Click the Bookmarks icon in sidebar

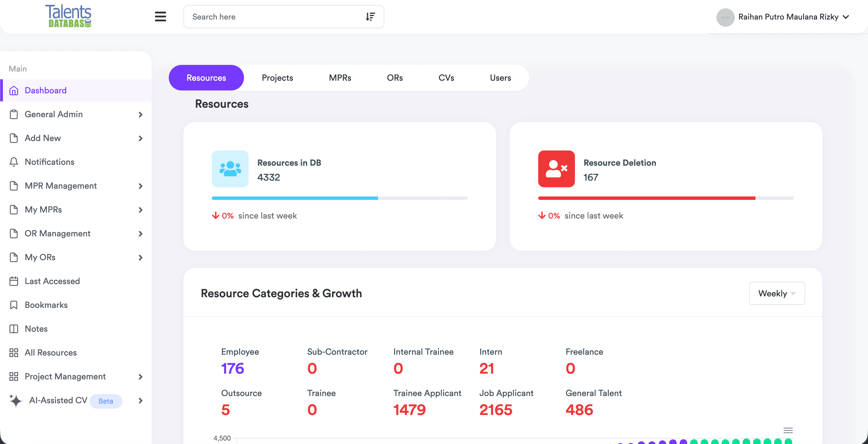tap(13, 305)
